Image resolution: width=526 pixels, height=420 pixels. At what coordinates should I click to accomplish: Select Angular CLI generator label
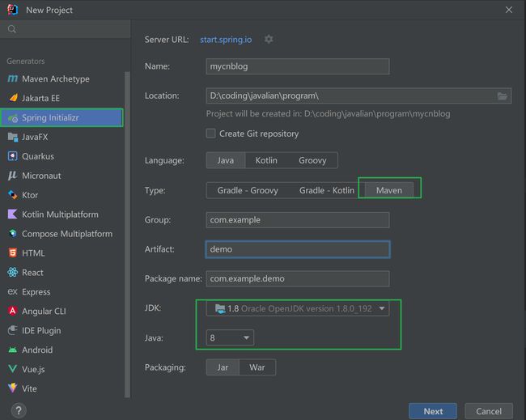coord(44,312)
